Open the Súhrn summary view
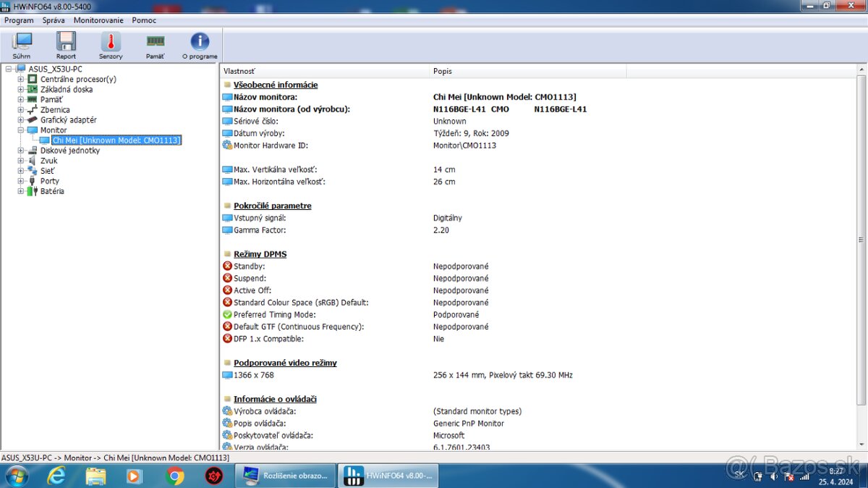This screenshot has height=488, width=868. click(x=21, y=43)
